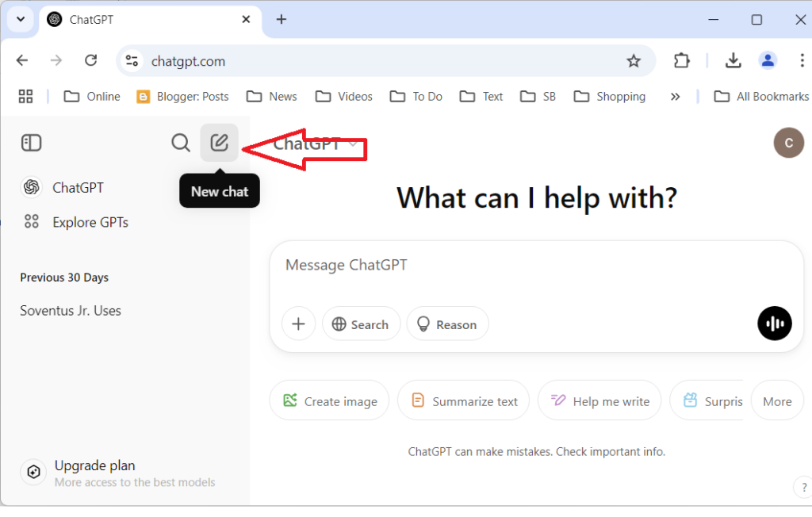Choose the Create image suggestion
Image resolution: width=812 pixels, height=517 pixels.
(329, 401)
